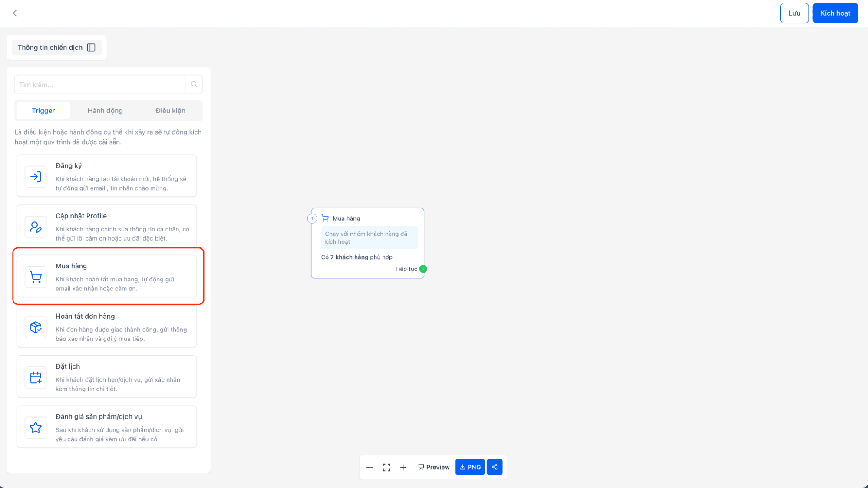The height and width of the screenshot is (488, 868).
Task: Select the 'Đăng ký' trigger icon
Action: coord(36,176)
